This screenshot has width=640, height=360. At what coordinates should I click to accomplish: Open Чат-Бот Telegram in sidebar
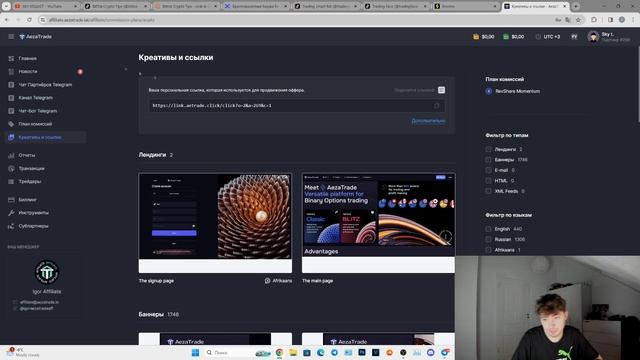pos(38,111)
